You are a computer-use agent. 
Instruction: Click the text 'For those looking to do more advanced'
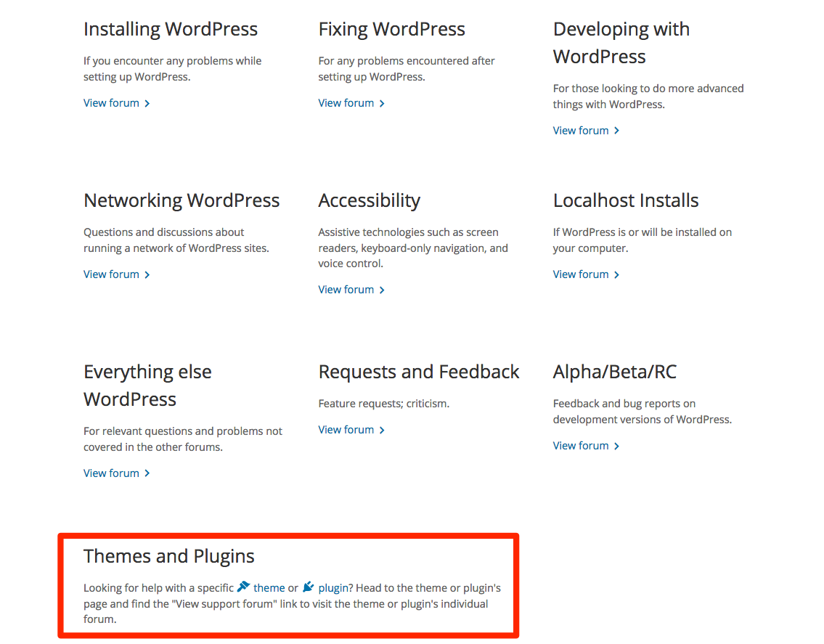click(x=648, y=89)
